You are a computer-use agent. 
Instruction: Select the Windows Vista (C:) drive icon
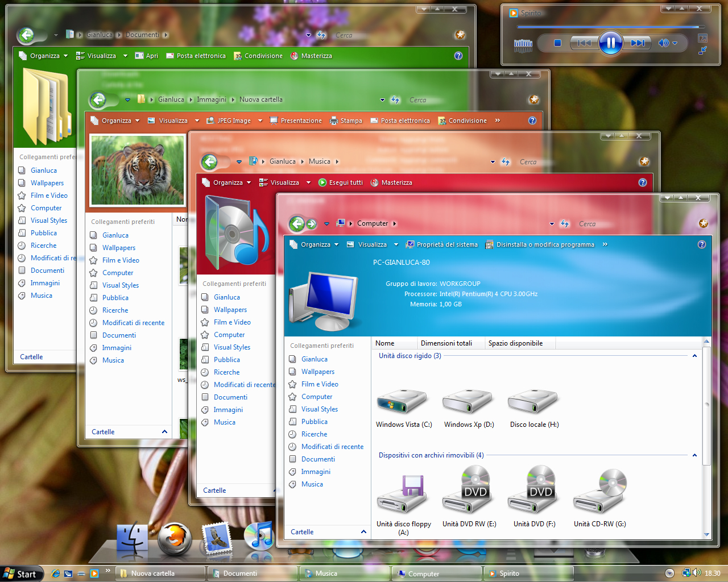(402, 402)
